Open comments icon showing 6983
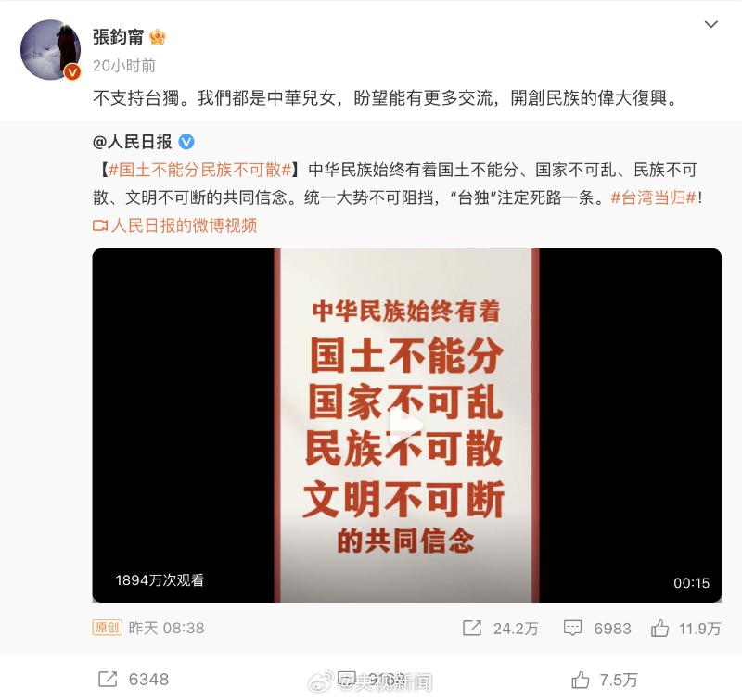This screenshot has height=700, width=742. [x=572, y=628]
